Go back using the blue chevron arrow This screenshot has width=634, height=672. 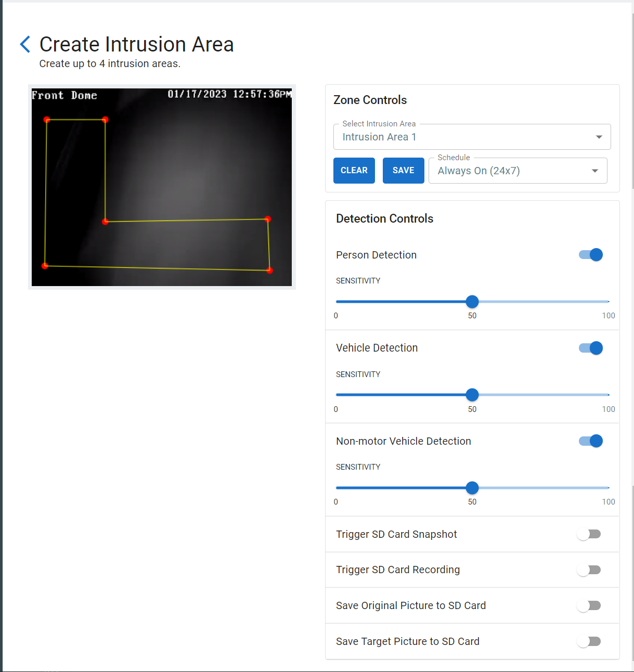[25, 44]
